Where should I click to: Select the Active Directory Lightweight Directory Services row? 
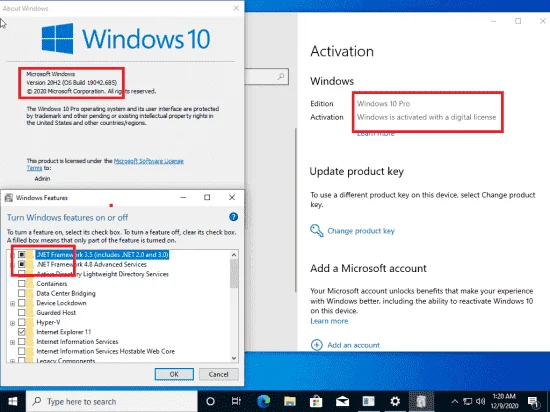(x=102, y=274)
